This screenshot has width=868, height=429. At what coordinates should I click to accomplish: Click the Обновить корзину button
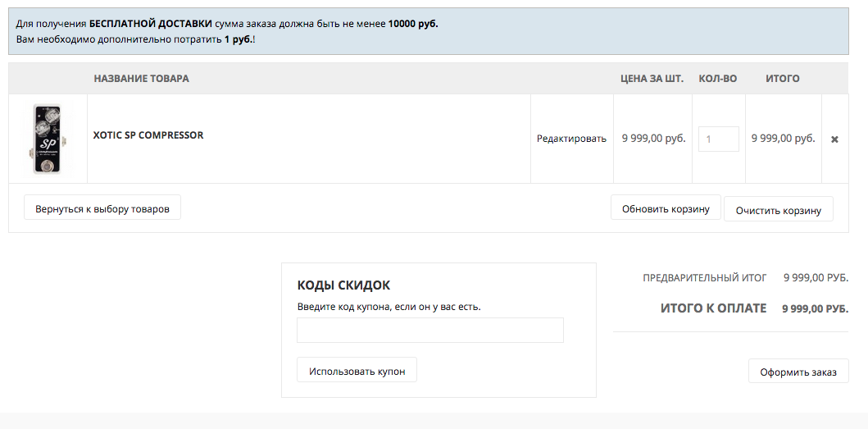[x=666, y=208]
